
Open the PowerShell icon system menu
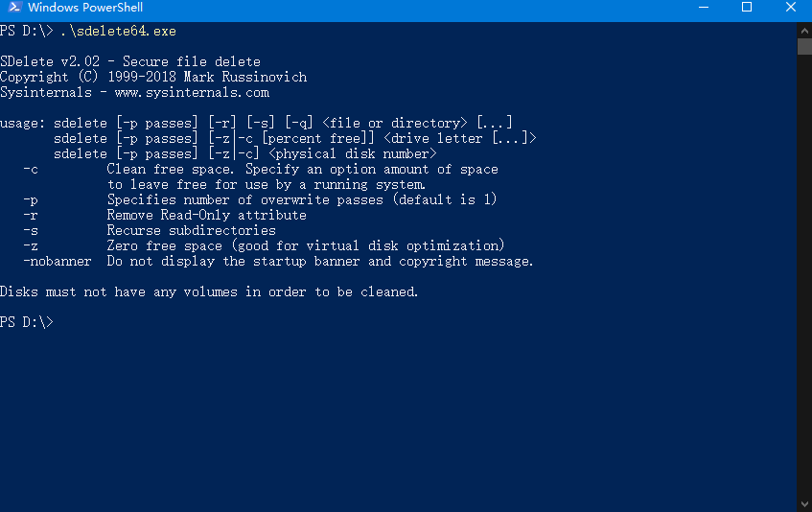point(14,8)
